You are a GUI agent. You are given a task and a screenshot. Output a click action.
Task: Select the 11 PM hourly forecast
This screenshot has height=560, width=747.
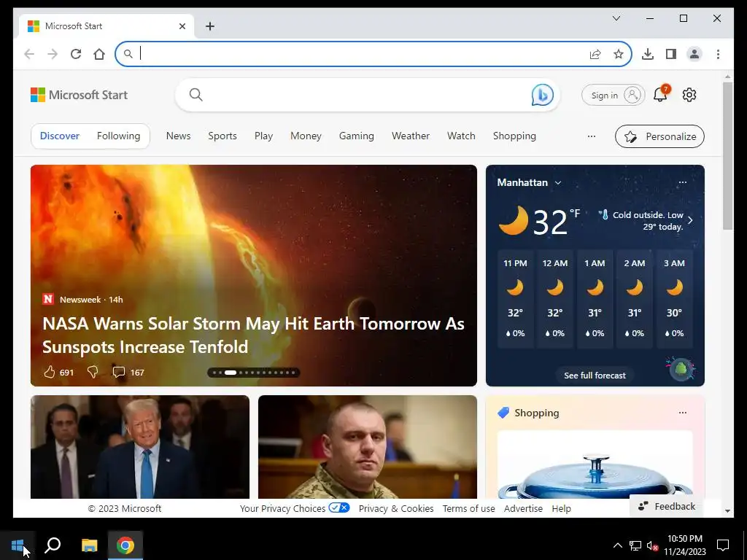click(x=515, y=298)
